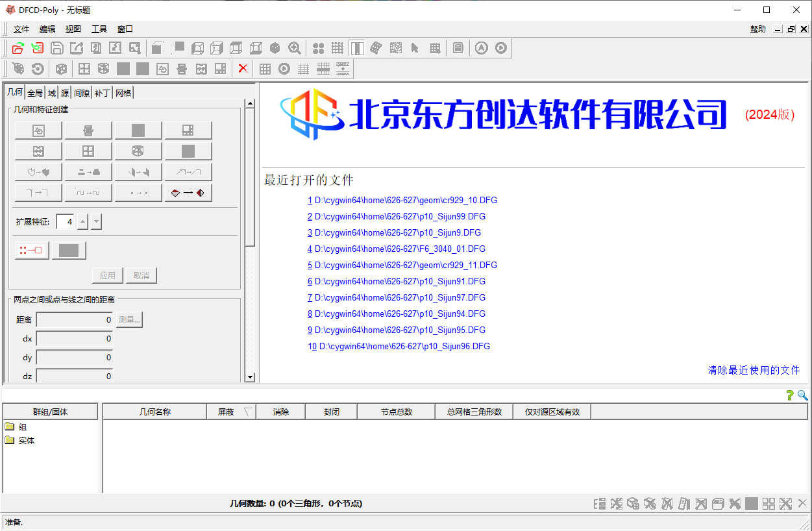Click the circular reset arrow icon
Image resolution: width=812 pixels, height=531 pixels.
(x=38, y=69)
